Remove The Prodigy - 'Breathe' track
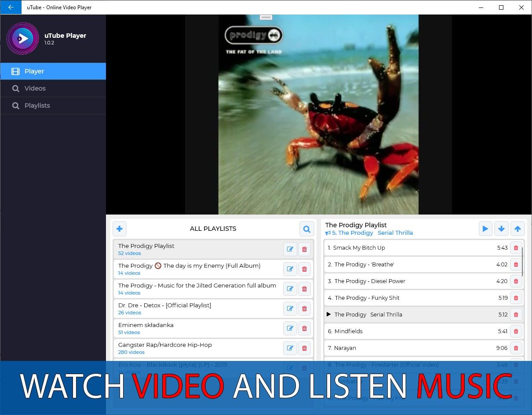This screenshot has width=532, height=415. [x=516, y=265]
